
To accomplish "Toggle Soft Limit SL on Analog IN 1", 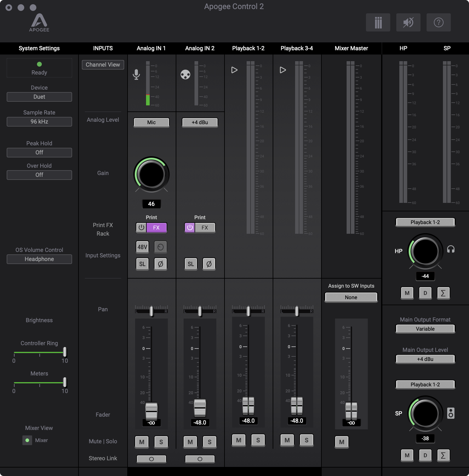I will pos(142,264).
